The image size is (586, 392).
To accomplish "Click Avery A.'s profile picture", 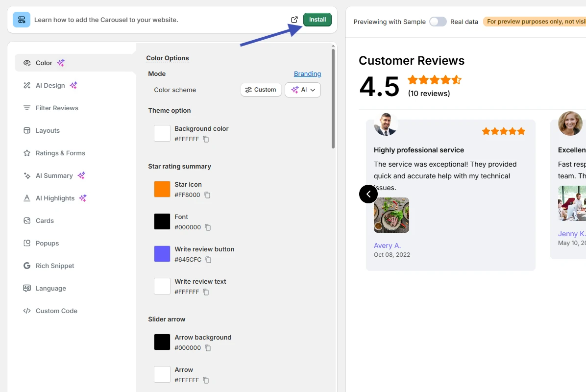I will click(386, 123).
